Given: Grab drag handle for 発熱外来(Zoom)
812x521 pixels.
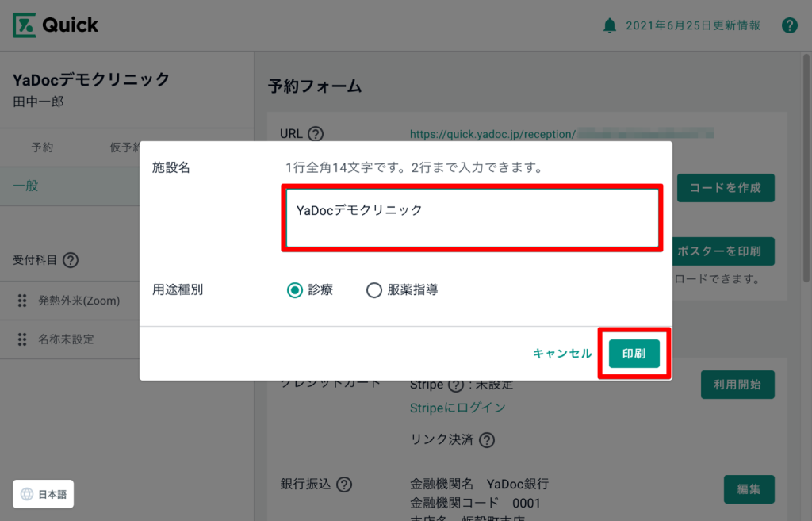Looking at the screenshot, I should [x=22, y=301].
